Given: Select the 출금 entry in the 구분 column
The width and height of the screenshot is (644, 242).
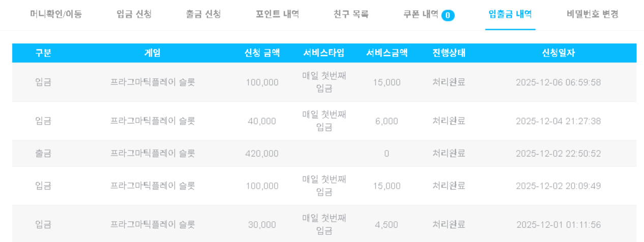Looking at the screenshot, I should coord(43,154).
